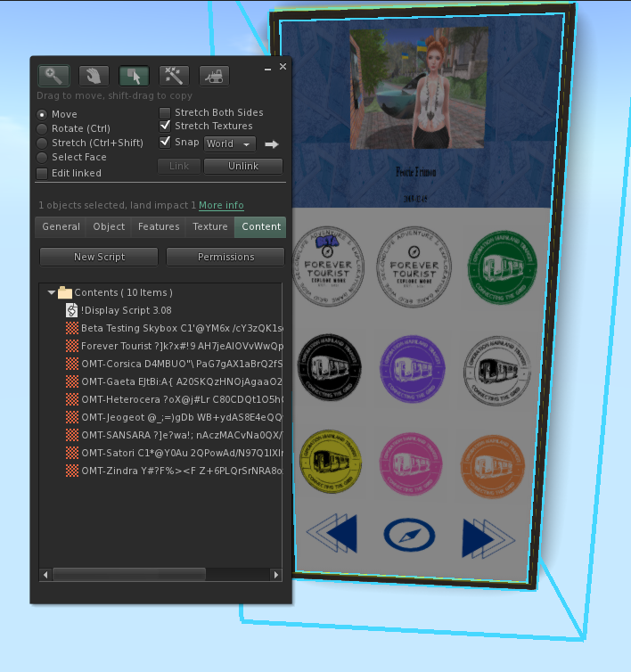Select the Focus (zoom) tool

click(54, 77)
